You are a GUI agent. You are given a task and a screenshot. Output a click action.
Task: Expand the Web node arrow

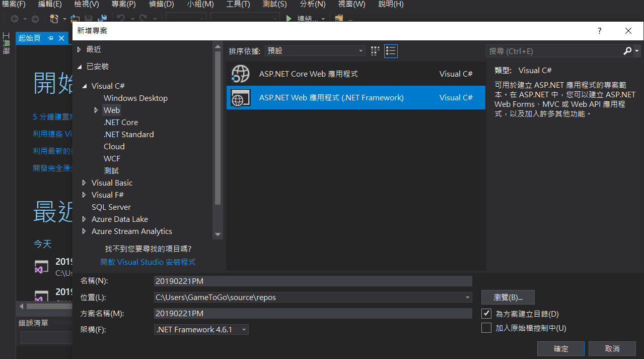coord(96,110)
